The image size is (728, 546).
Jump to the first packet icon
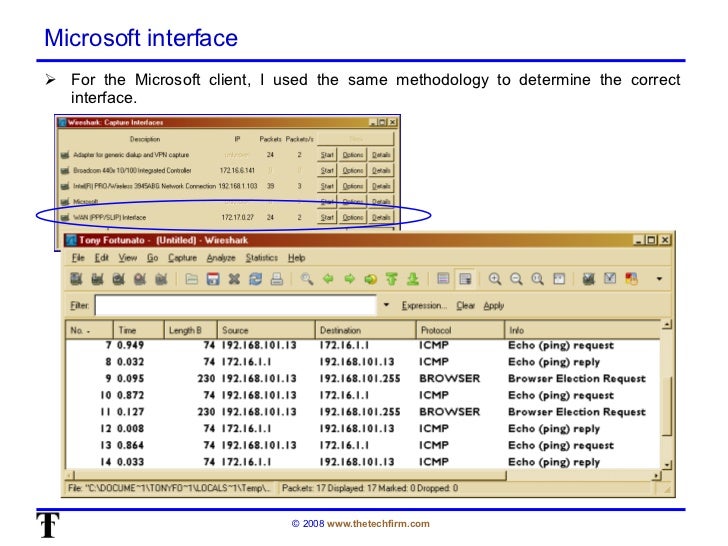[392, 279]
